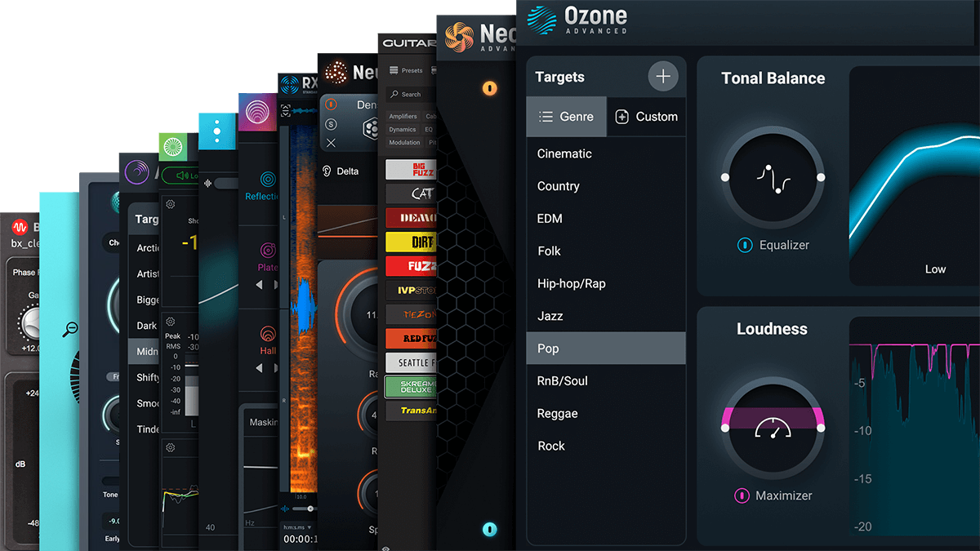Click previous arrow under Hall reverb
Viewport: 980px width, 551px height.
261,368
